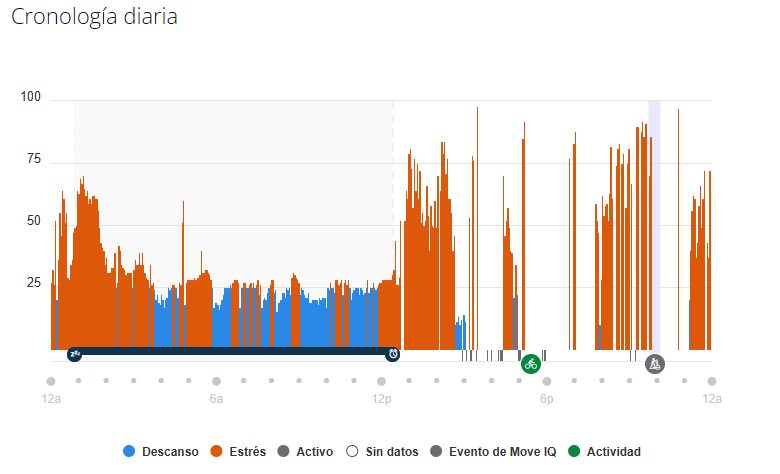Click the blue Descanso legend dot

click(128, 452)
